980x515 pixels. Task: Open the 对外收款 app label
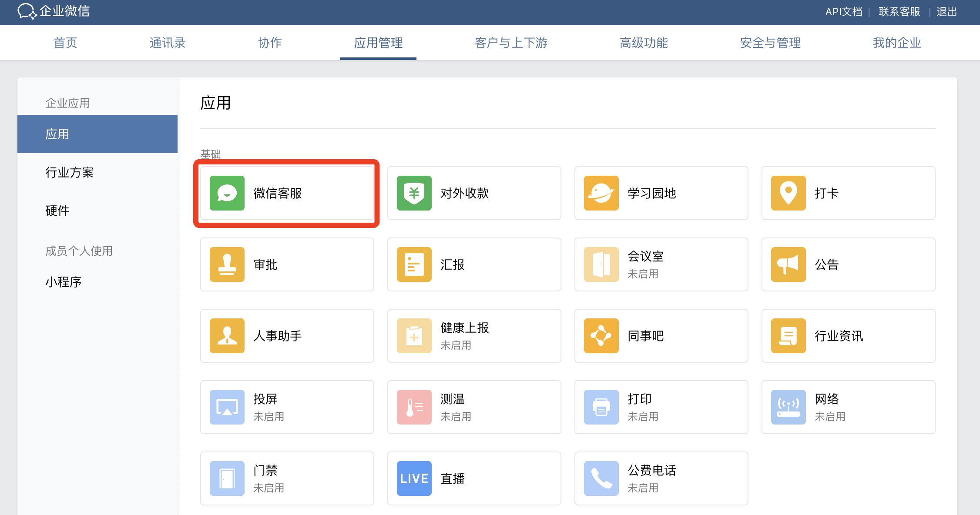(465, 193)
